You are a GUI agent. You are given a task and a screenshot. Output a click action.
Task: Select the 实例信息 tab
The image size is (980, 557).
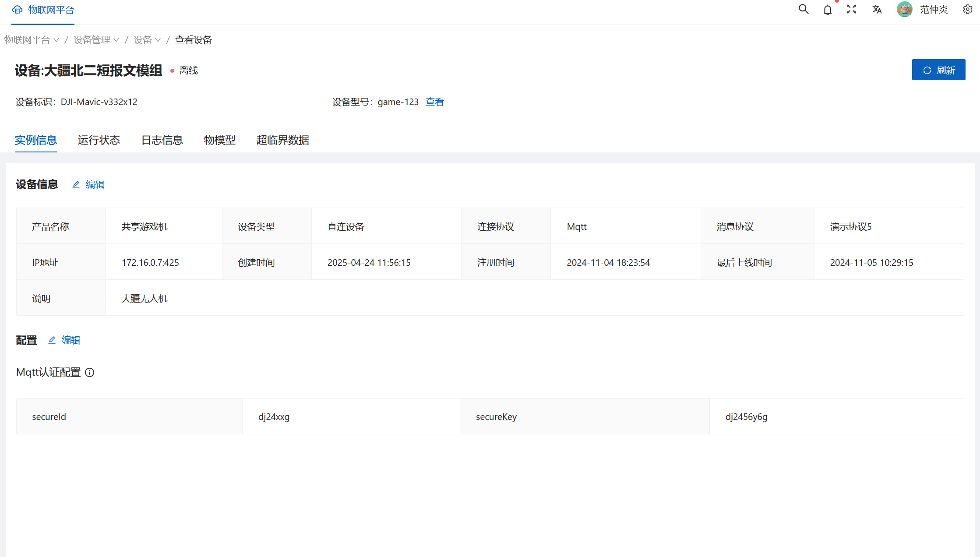pyautogui.click(x=36, y=140)
